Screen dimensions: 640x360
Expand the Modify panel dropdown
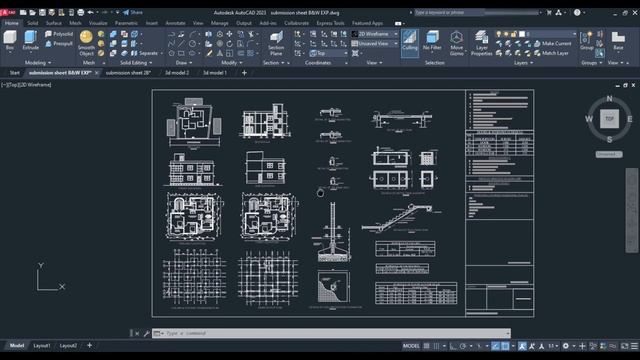[231, 63]
